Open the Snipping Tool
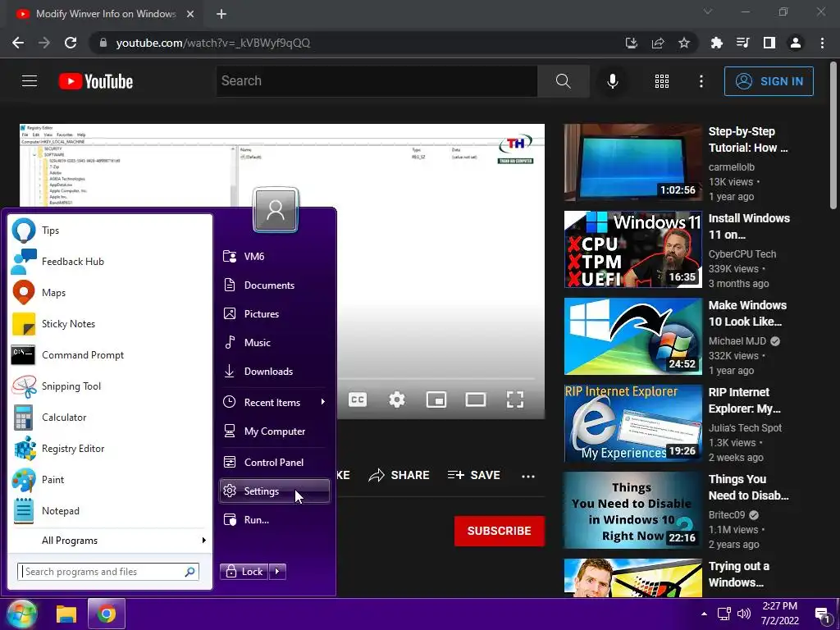Viewport: 840px width, 630px height. [110, 386]
